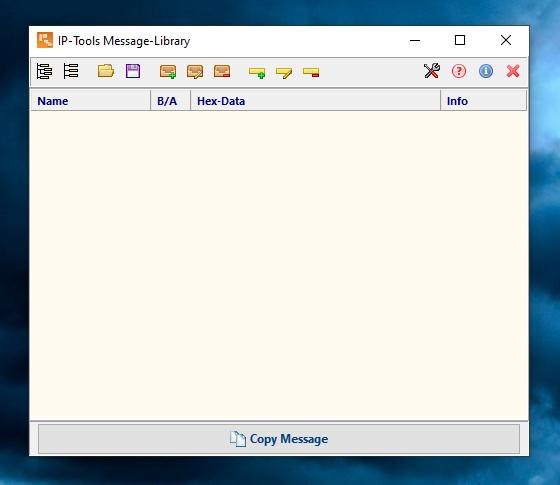Collapse all tree entries icon
The width and height of the screenshot is (560, 485).
point(71,71)
